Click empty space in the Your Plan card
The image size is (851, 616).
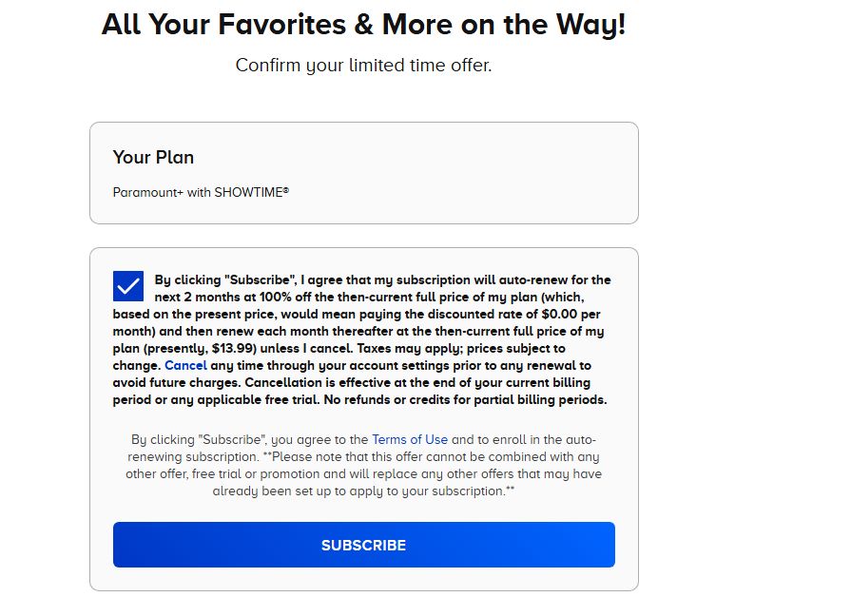click(x=461, y=174)
